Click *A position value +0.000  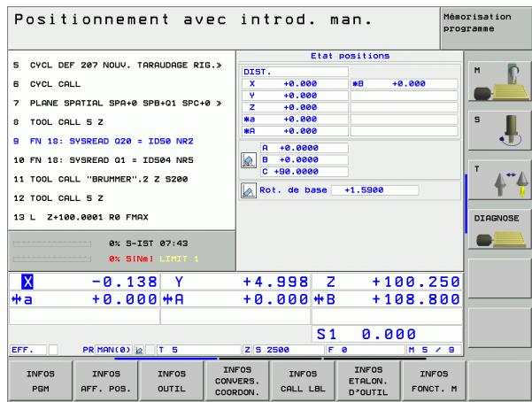click(275, 299)
